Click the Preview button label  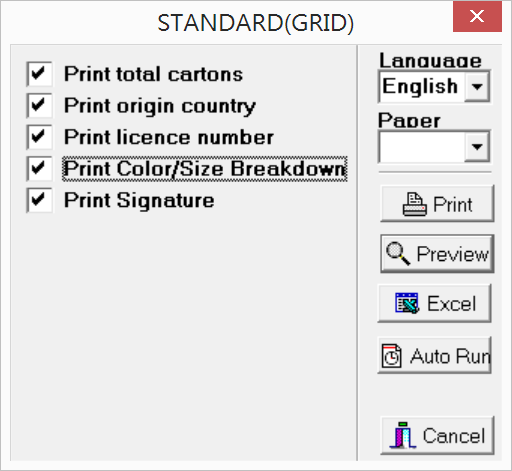[x=453, y=254]
